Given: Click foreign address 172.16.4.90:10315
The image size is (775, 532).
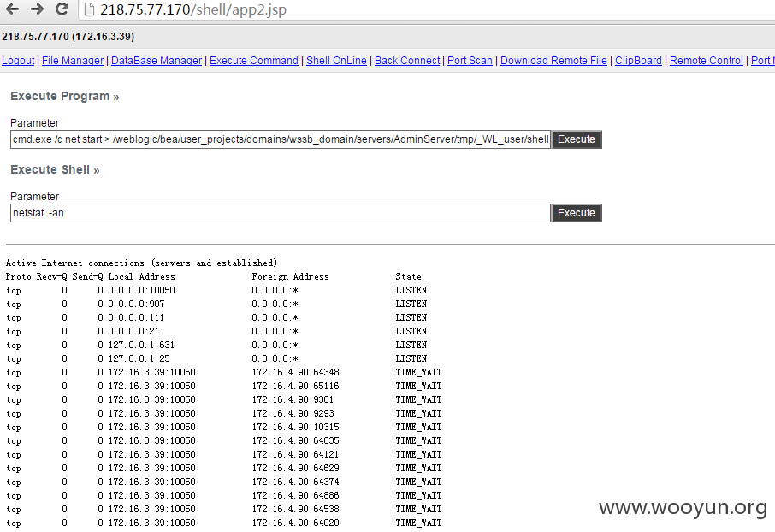Looking at the screenshot, I should click(x=296, y=427).
